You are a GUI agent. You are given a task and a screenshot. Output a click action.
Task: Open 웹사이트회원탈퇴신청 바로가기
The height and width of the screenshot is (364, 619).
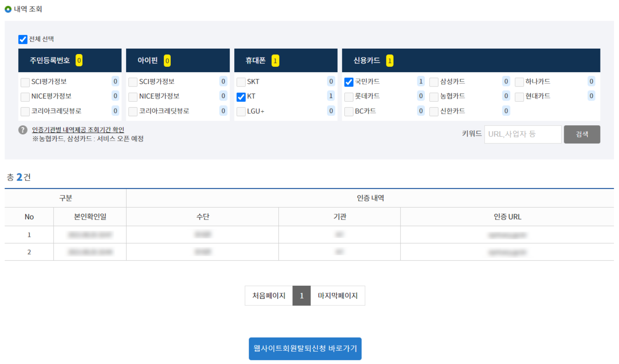click(x=305, y=348)
